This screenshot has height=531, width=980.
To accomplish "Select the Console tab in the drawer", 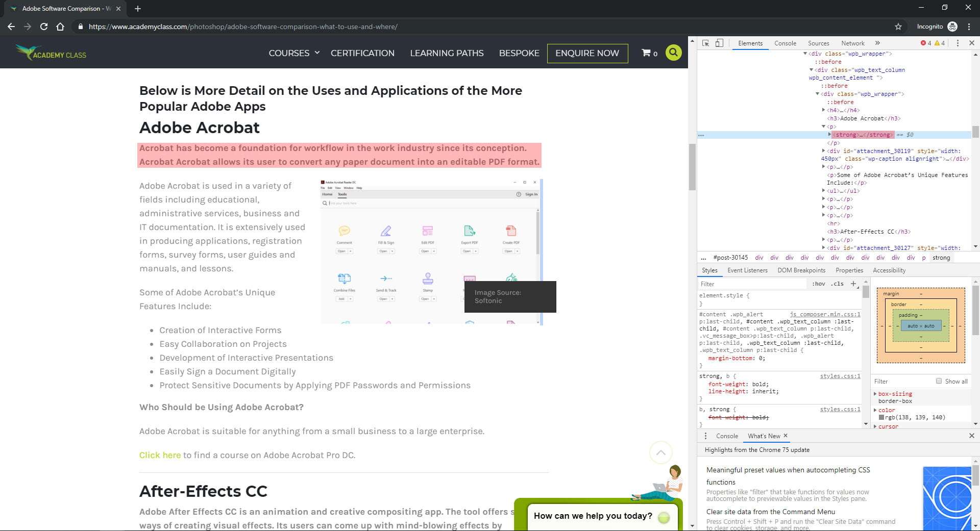I will [727, 436].
